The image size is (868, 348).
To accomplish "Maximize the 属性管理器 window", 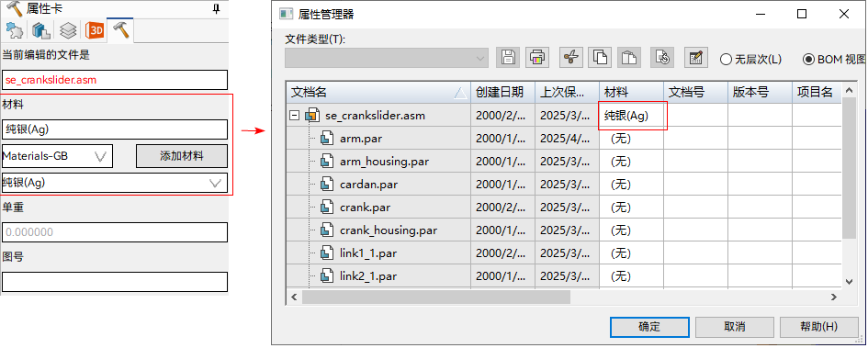I will coord(802,15).
